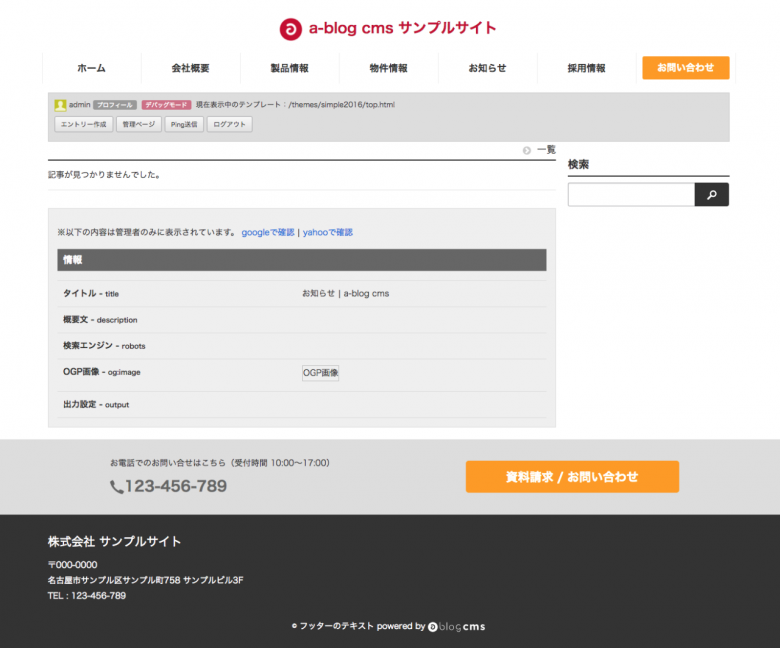The height and width of the screenshot is (648, 780).
Task: Go to the 会社概要 menu item
Action: point(190,68)
